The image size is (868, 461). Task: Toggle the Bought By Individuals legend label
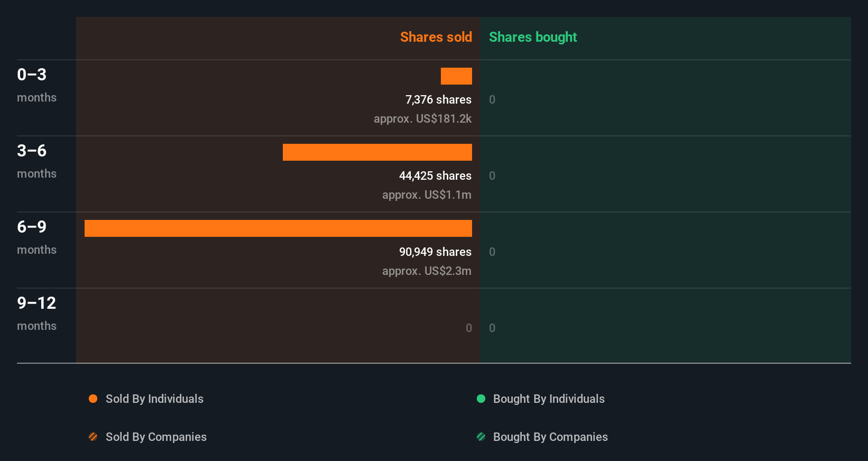[549, 399]
